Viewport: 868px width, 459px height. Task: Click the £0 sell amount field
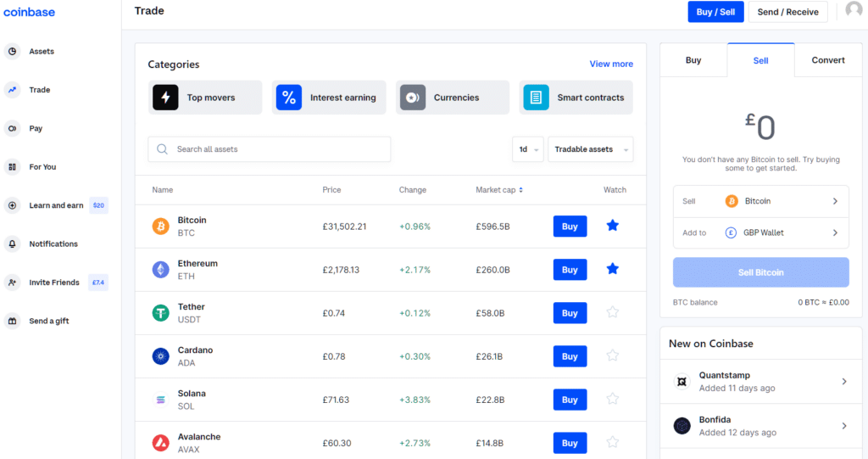coord(760,127)
